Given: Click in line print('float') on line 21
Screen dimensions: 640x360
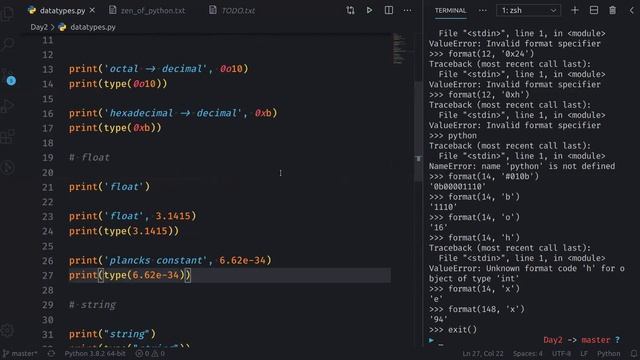Looking at the screenshot, I should click(109, 187).
